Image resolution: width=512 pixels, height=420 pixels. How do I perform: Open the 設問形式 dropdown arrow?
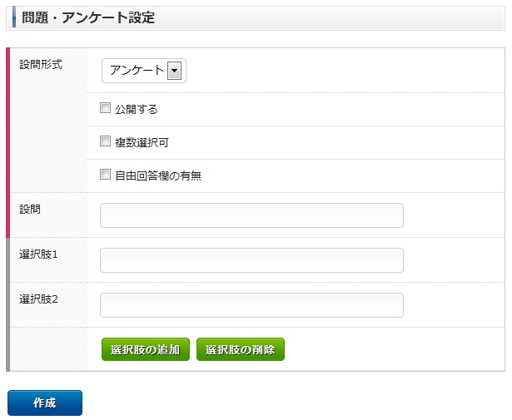click(x=174, y=71)
